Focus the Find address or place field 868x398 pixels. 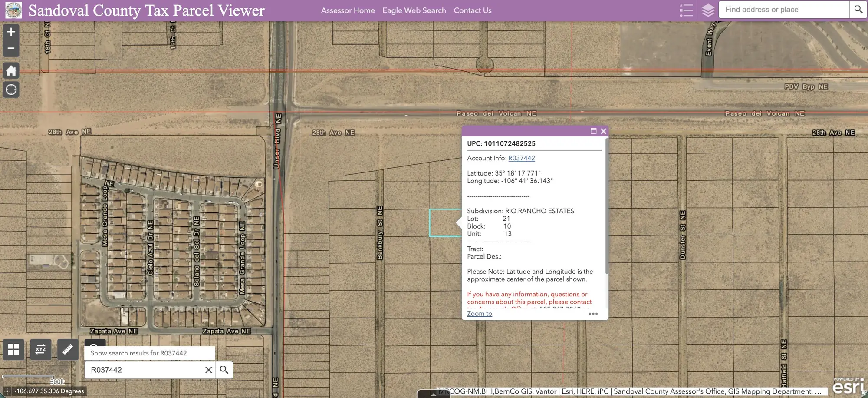click(784, 10)
